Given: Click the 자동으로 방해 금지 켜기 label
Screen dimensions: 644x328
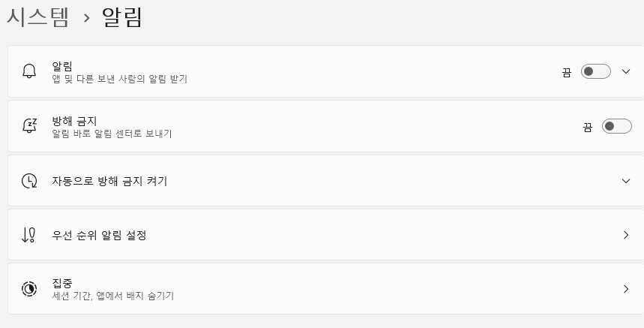Looking at the screenshot, I should point(109,182).
